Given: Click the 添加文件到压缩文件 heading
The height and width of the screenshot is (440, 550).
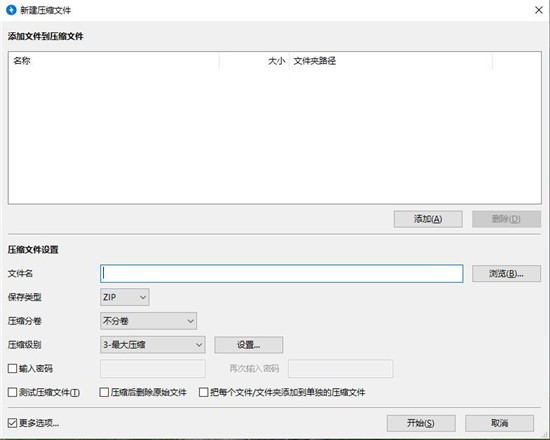Looking at the screenshot, I should 46,36.
